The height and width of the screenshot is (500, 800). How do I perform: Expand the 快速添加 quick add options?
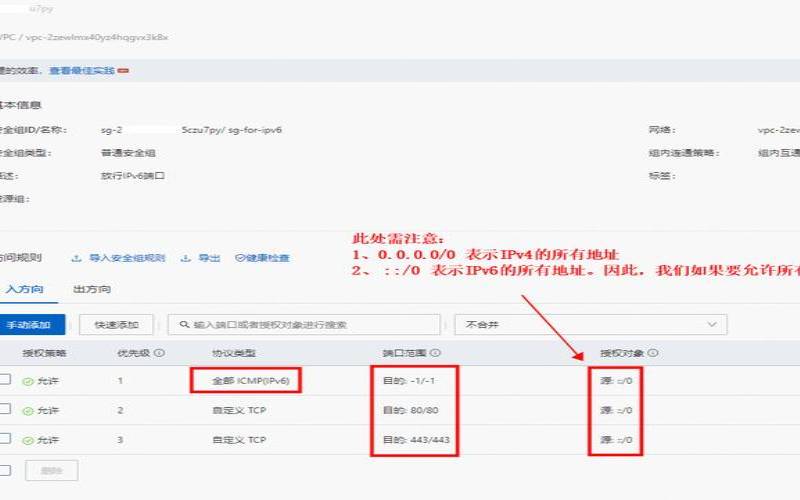coord(117,325)
